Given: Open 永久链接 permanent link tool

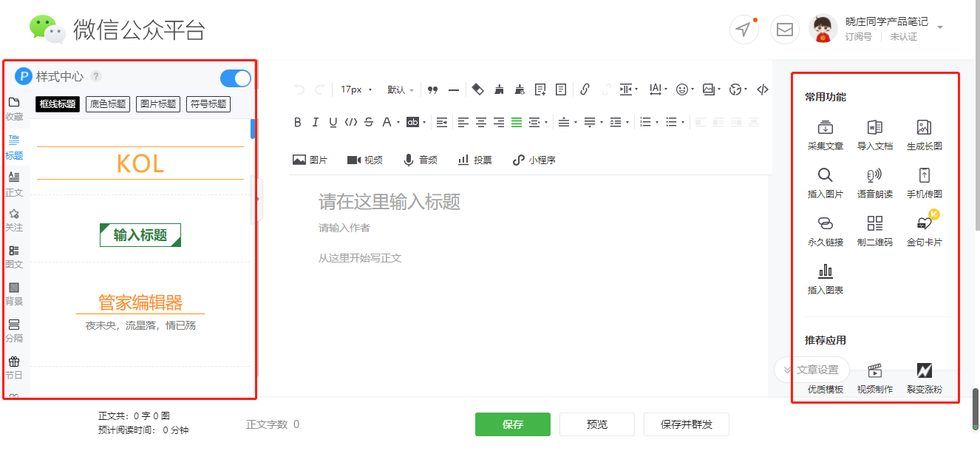Looking at the screenshot, I should [x=826, y=231].
